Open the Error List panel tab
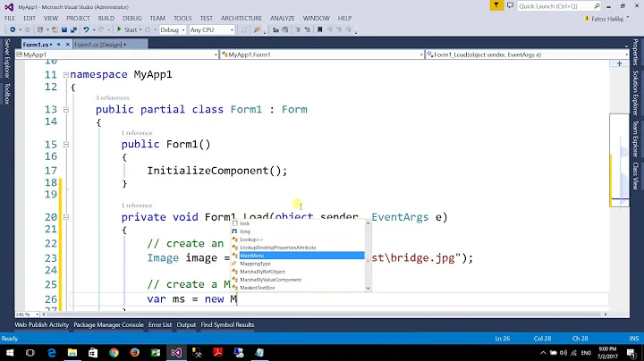The height and width of the screenshot is (361, 644). click(x=160, y=324)
